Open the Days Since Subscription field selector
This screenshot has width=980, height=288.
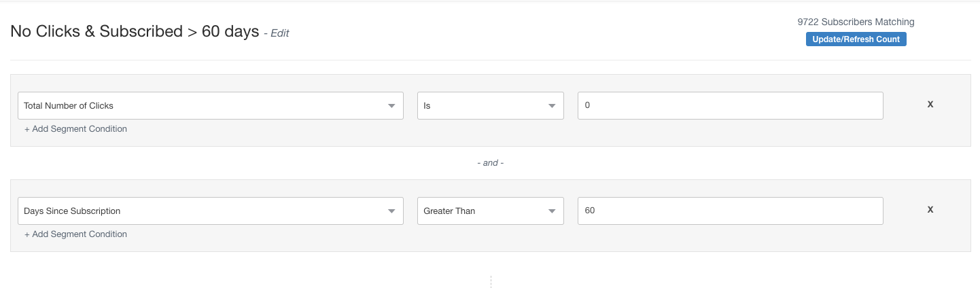point(204,211)
